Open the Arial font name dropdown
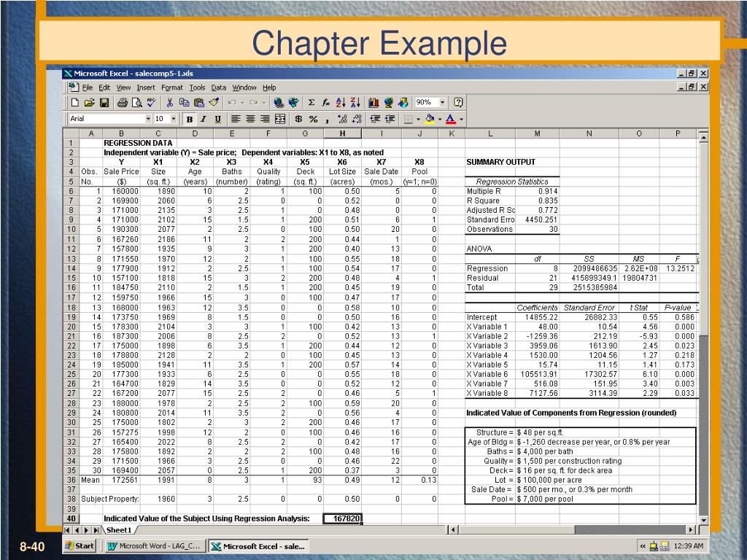 (x=148, y=119)
